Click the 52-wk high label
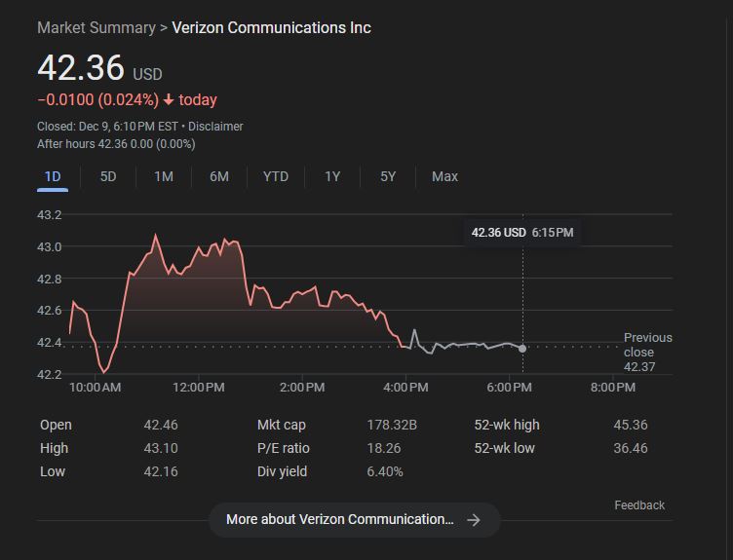Screen dimensions: 733x560 point(507,425)
